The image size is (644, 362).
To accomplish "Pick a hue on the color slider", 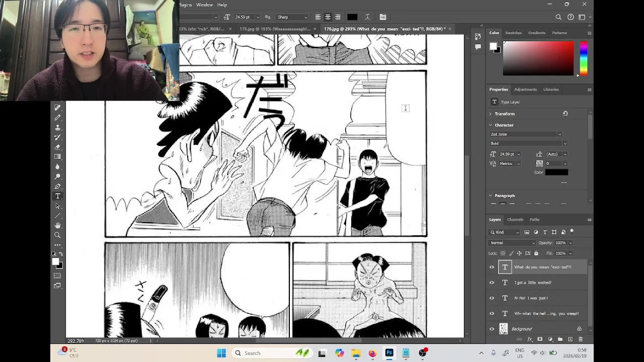I will [583, 58].
